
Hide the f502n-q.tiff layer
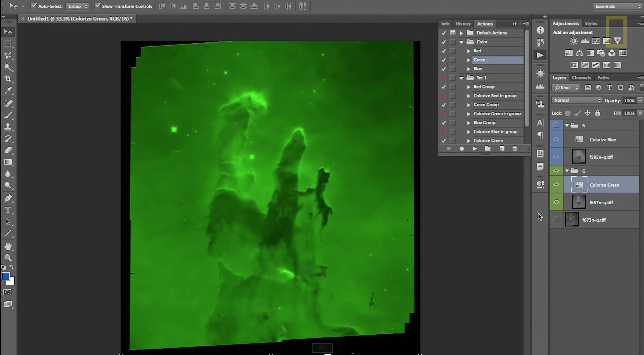pos(556,156)
